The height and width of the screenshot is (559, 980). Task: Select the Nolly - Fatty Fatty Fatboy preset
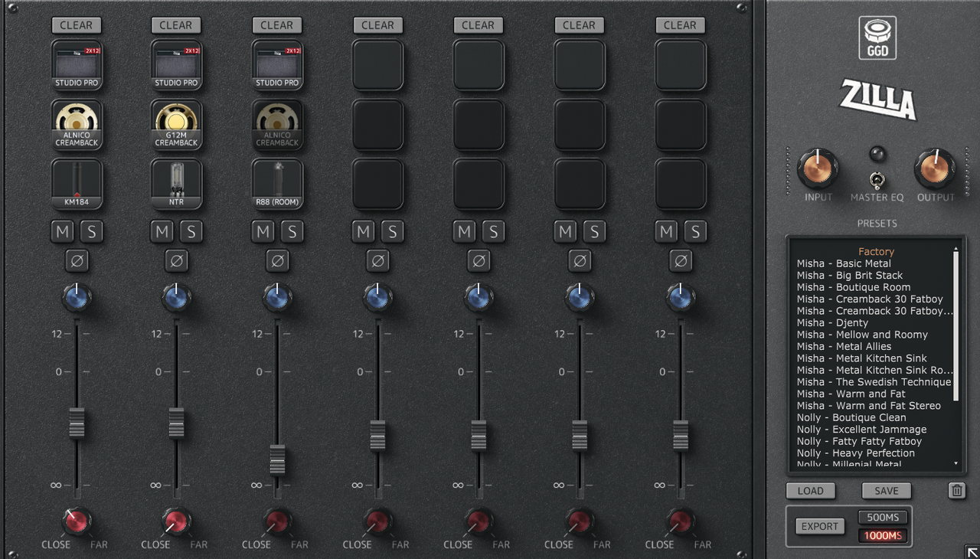coord(859,441)
